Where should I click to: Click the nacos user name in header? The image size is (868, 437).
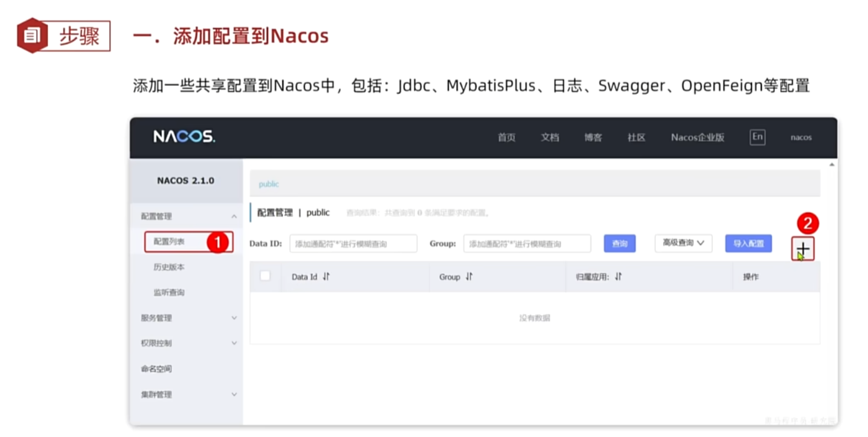[x=801, y=138]
